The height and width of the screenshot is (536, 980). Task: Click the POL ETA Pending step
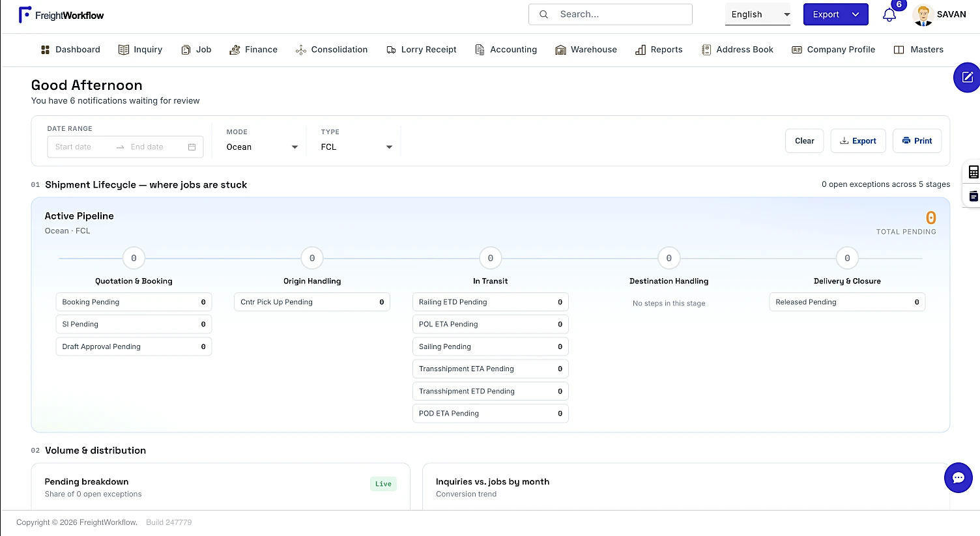[491, 324]
